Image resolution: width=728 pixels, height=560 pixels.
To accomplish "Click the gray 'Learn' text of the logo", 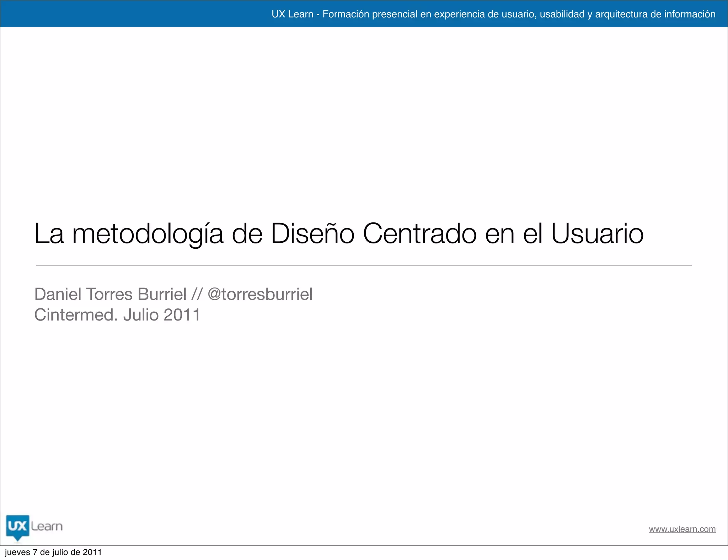I will (x=47, y=526).
